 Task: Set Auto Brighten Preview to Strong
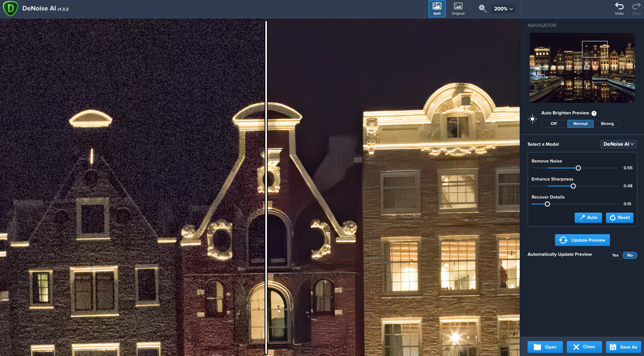pos(607,123)
